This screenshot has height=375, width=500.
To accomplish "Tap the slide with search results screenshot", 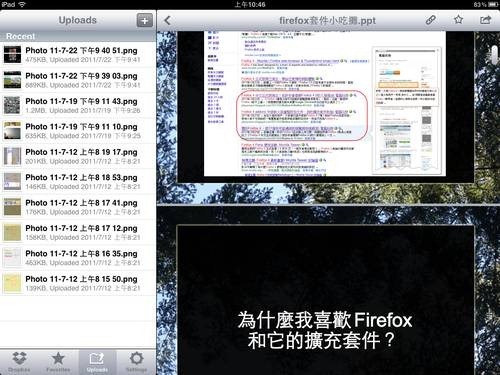I will (325, 107).
